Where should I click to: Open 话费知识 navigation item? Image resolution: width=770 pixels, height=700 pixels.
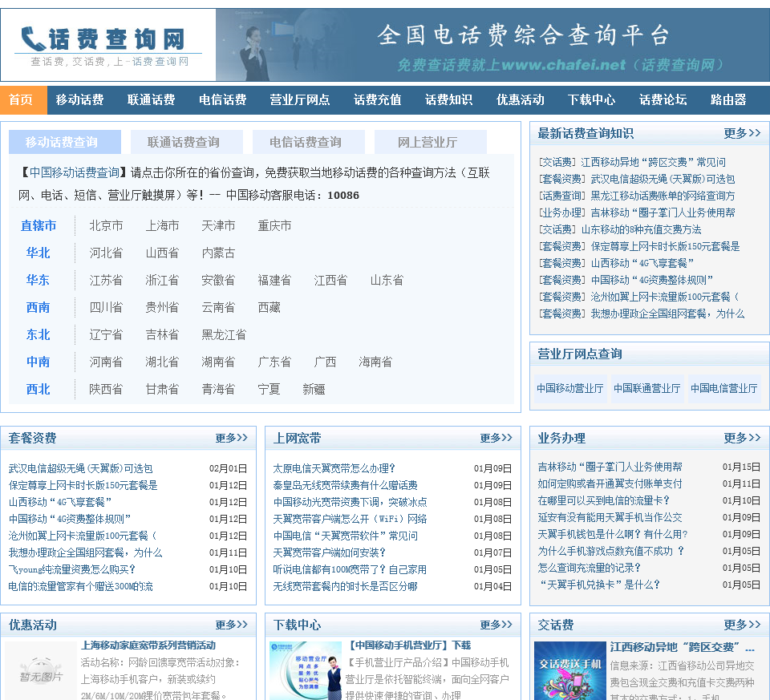449,100
